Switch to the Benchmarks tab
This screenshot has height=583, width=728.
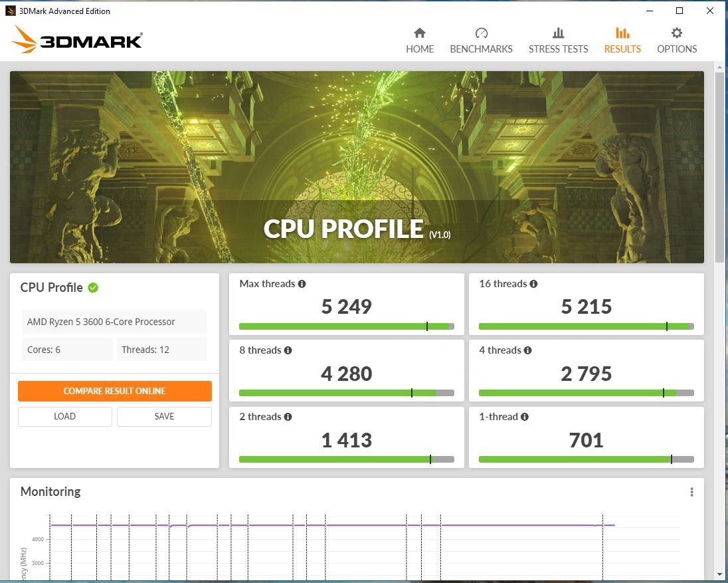click(481, 41)
